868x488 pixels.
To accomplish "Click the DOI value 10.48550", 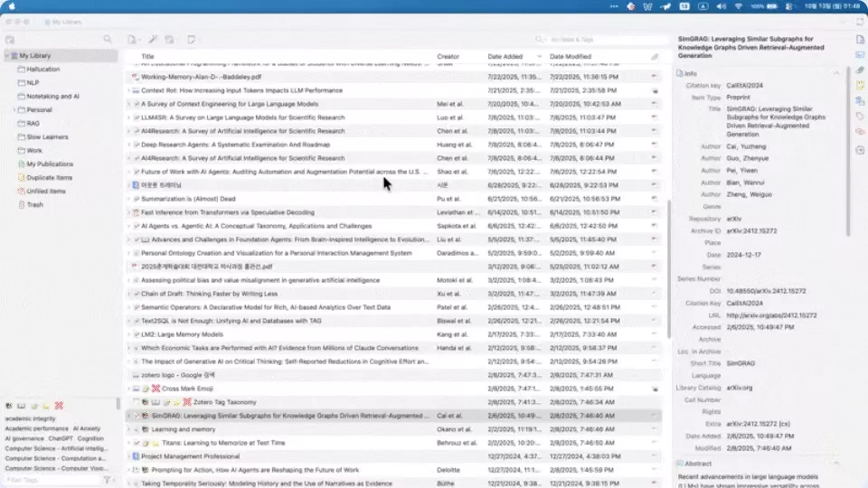I will point(766,291).
